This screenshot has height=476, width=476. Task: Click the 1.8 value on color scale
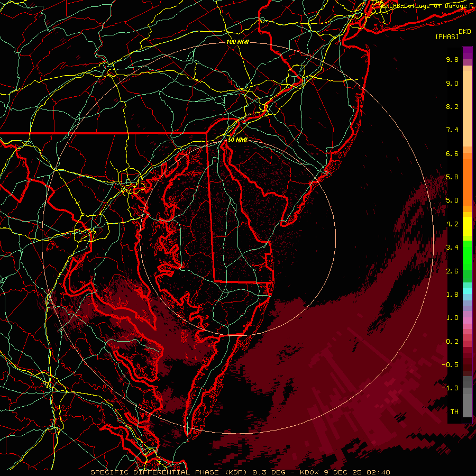452,295
